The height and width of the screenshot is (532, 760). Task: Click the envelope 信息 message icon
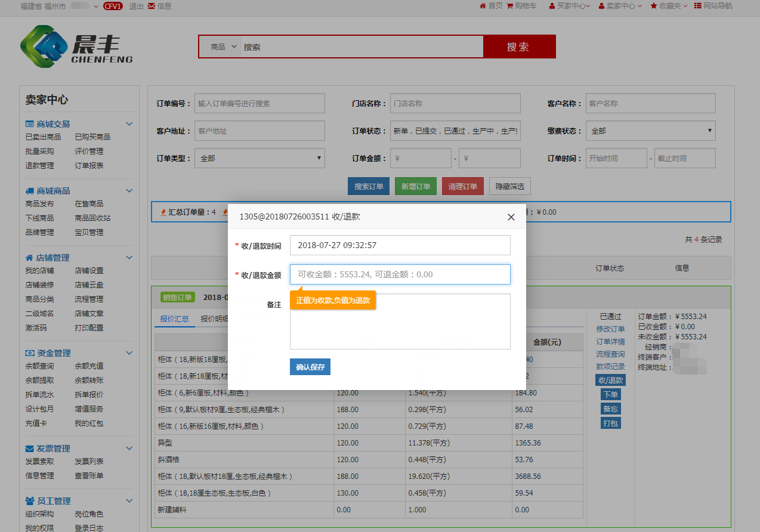(151, 6)
